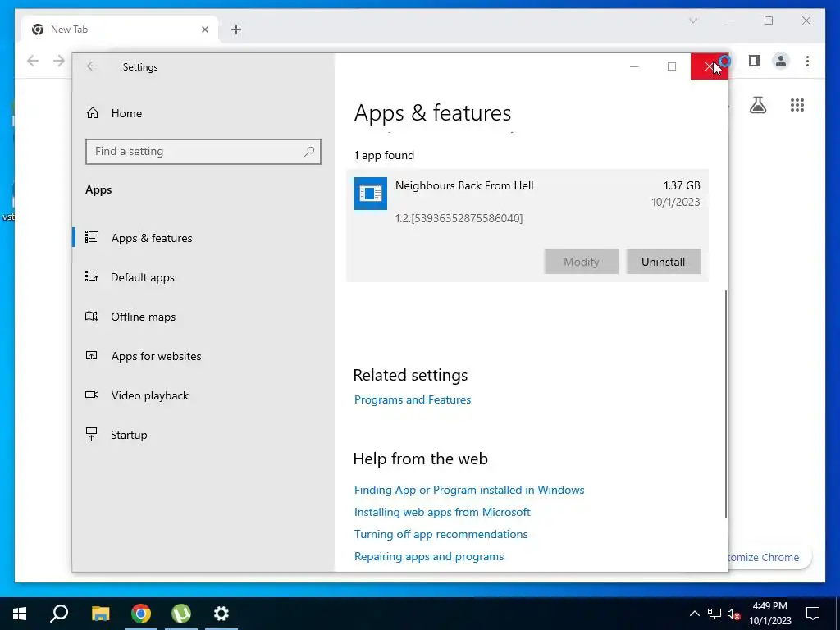Click the Settings window vertical scrollbar
Image resolution: width=840 pixels, height=630 pixels.
pyautogui.click(x=726, y=404)
